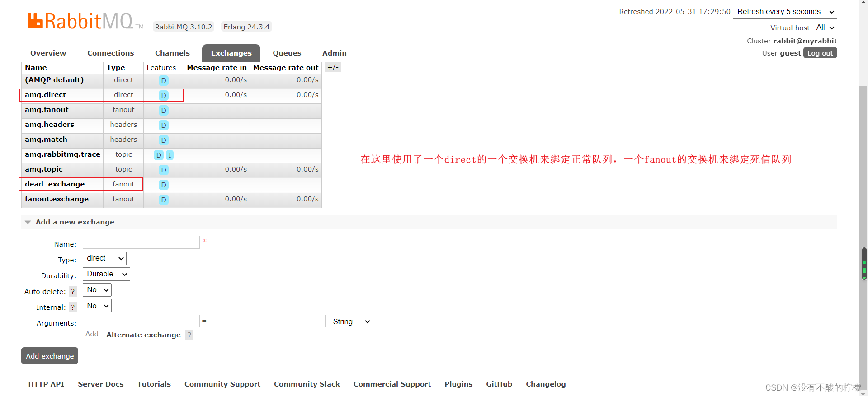This screenshot has width=868, height=396.
Task: Select the Exchanges tab
Action: click(x=231, y=53)
